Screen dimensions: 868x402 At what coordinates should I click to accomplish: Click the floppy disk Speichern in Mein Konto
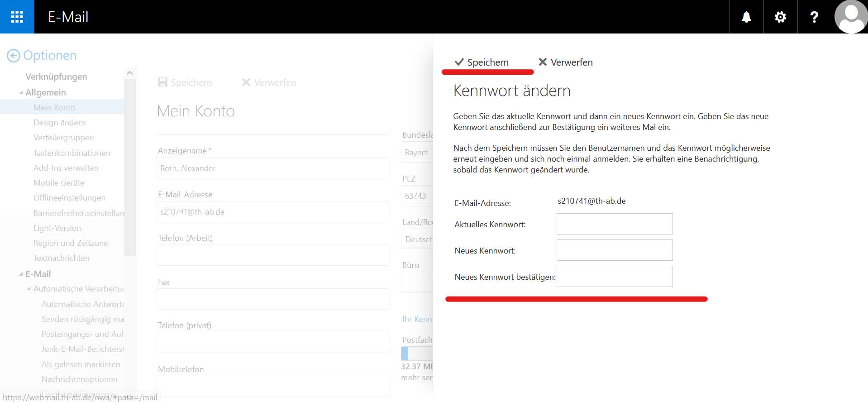(185, 82)
